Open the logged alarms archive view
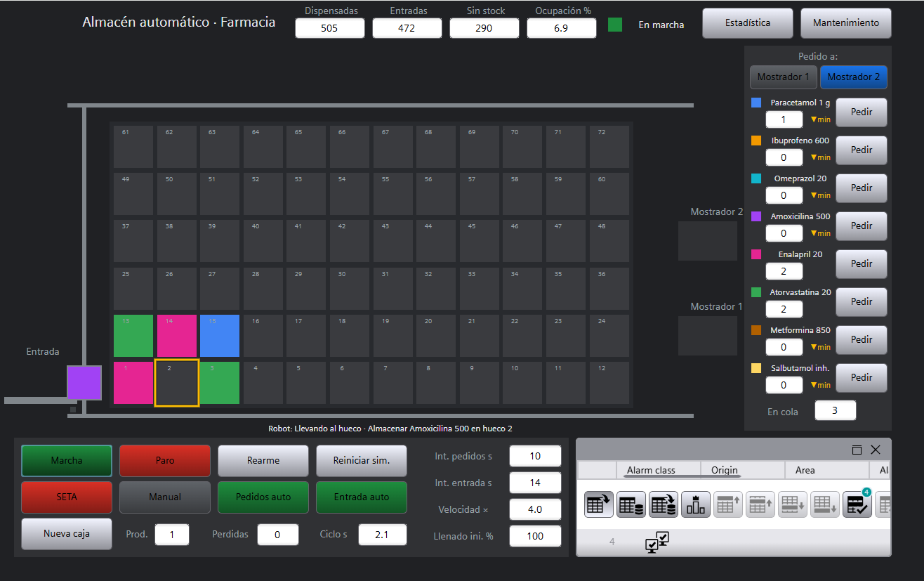This screenshot has height=581, width=924. 631,504
